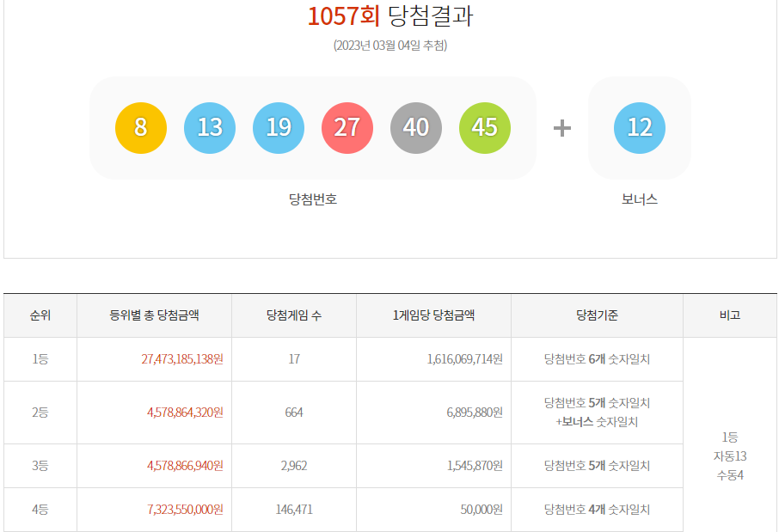
Task: Click the 3등 rank cell
Action: 40,466
